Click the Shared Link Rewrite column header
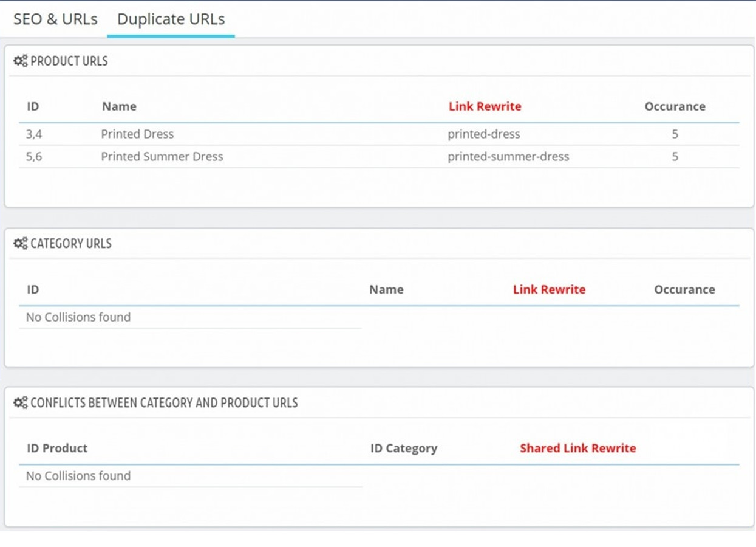 [578, 448]
